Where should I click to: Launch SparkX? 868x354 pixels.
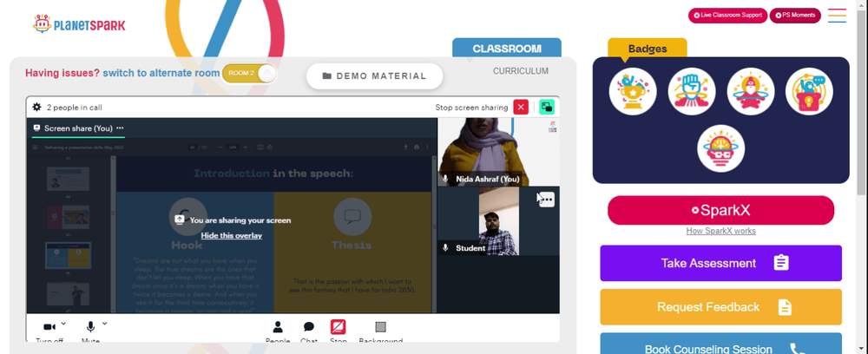[720, 210]
